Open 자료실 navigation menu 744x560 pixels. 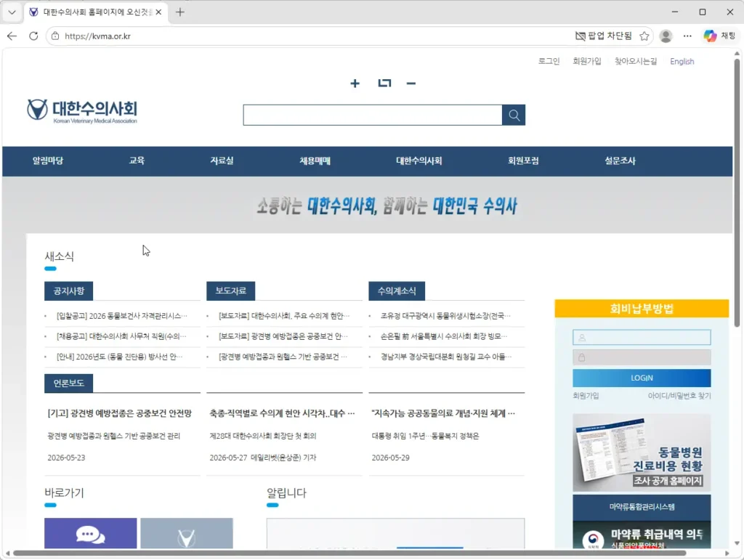click(x=222, y=161)
